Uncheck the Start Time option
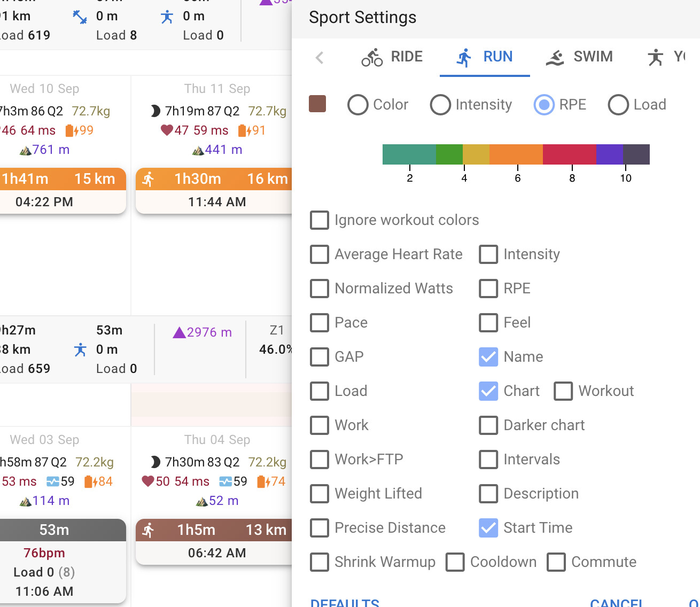700x607 pixels. click(488, 528)
